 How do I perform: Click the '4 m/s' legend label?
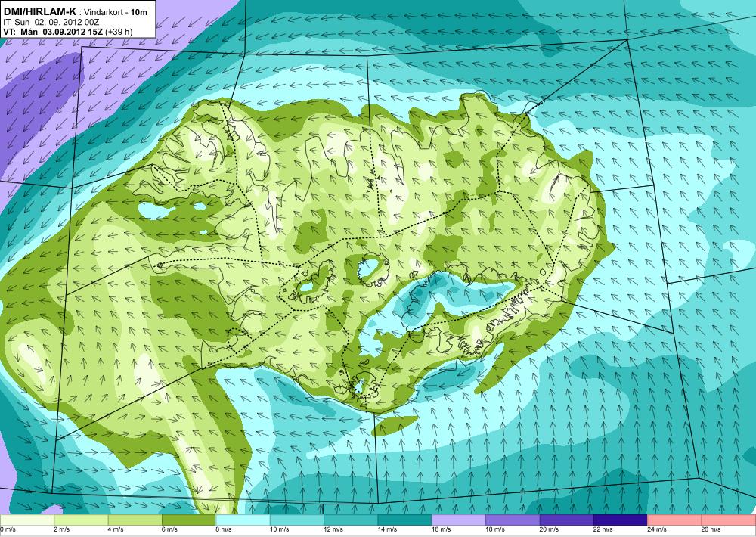click(x=116, y=529)
